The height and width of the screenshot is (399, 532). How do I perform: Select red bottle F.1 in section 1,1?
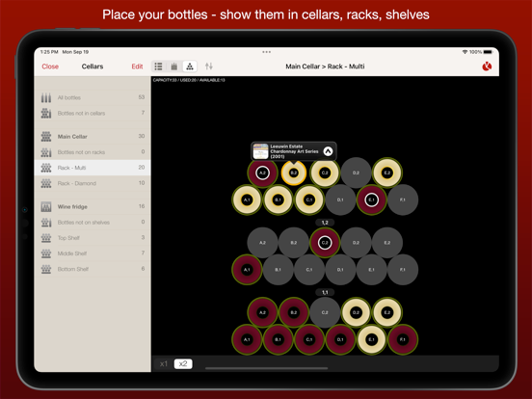click(403, 339)
